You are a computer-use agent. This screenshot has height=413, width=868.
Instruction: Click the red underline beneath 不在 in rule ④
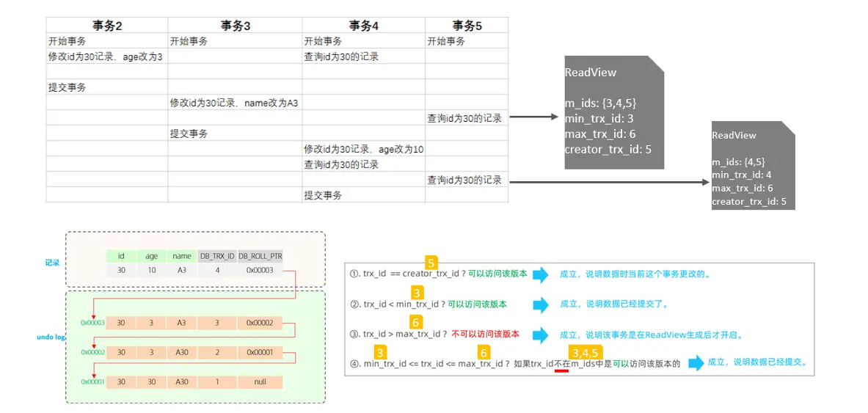pos(562,371)
